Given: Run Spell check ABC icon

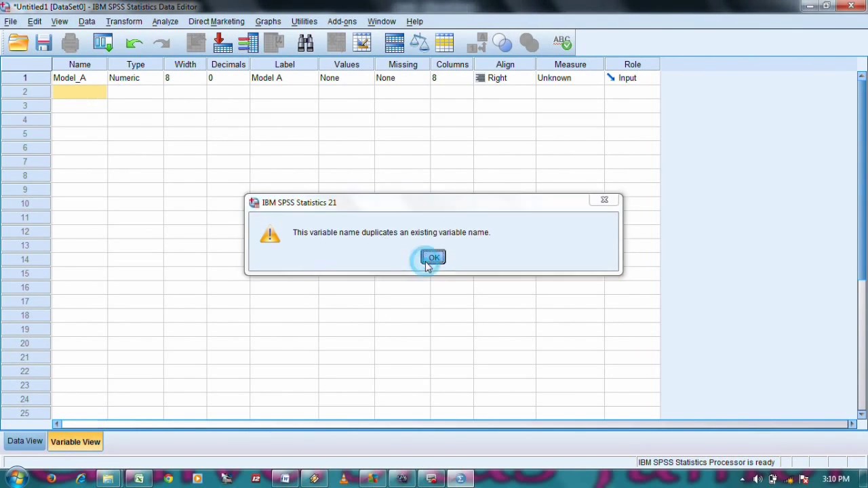Looking at the screenshot, I should tap(562, 43).
